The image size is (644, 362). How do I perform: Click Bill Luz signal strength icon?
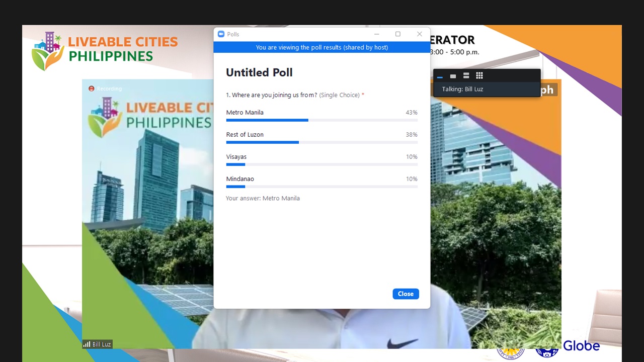pyautogui.click(x=87, y=344)
